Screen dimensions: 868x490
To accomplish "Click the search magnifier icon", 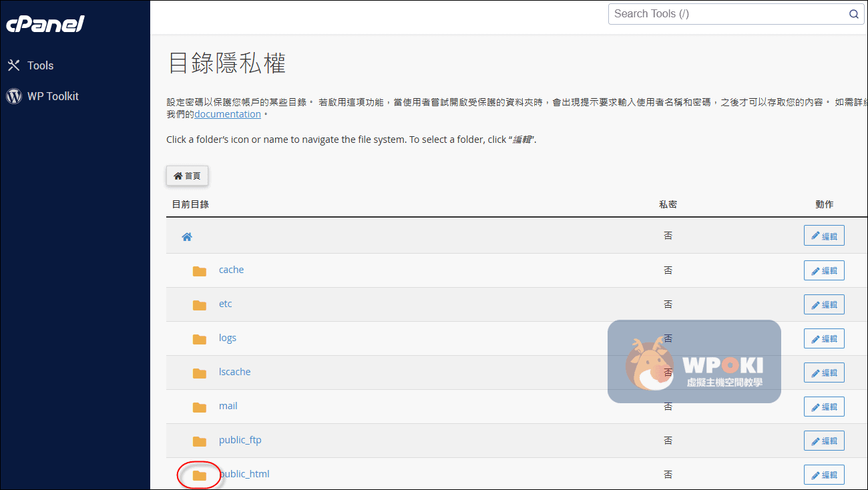I will (x=853, y=14).
